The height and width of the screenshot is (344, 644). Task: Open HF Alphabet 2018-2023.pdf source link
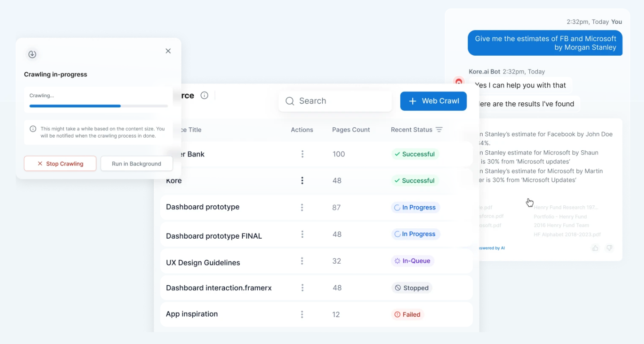pyautogui.click(x=567, y=235)
